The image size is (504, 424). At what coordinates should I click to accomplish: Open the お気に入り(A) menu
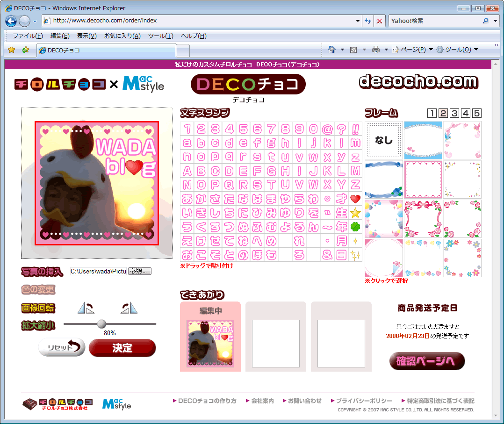pyautogui.click(x=122, y=36)
